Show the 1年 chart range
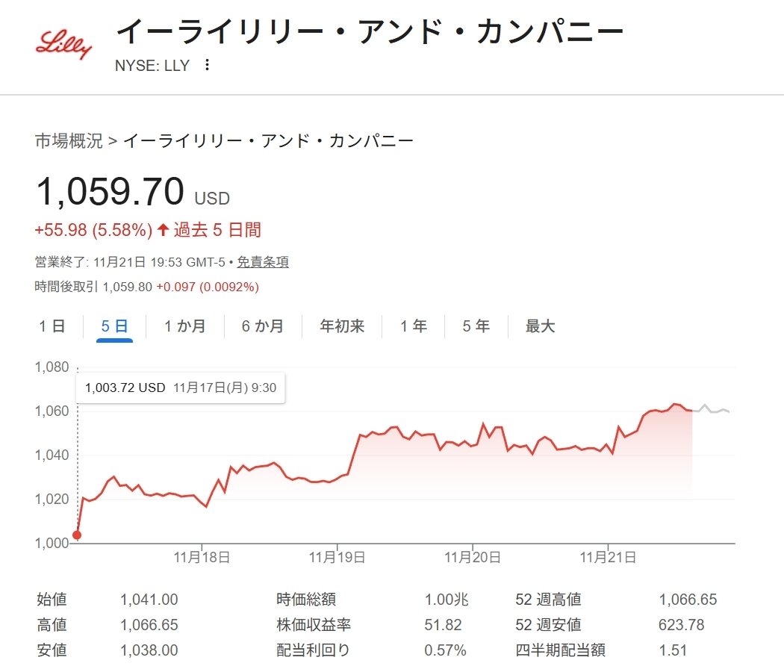Screen dimensions: 784x672 point(413,326)
